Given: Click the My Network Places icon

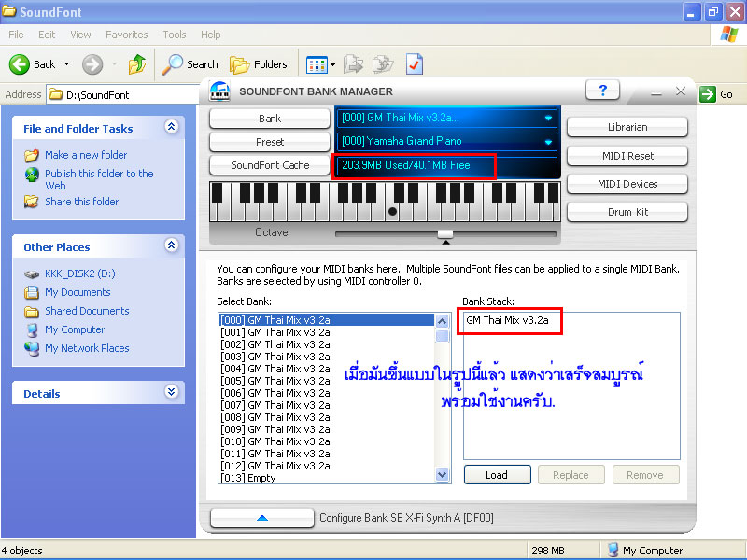Looking at the screenshot, I should coord(32,348).
